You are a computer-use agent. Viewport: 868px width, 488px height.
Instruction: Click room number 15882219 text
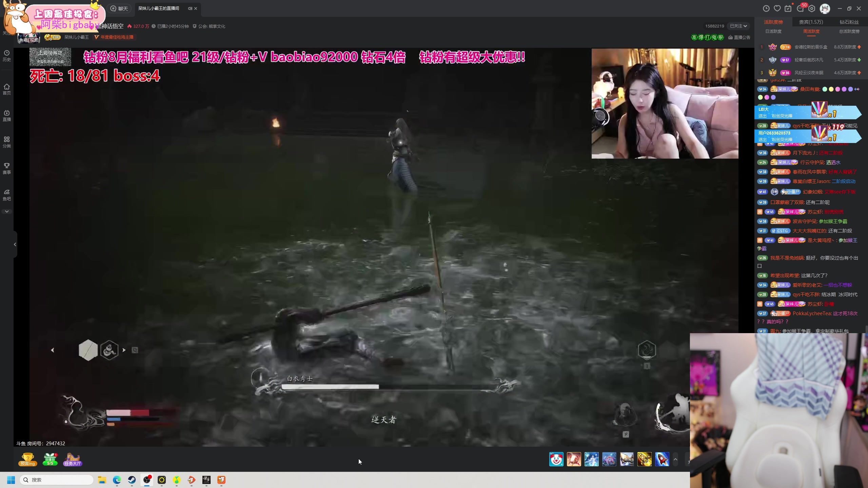[x=714, y=26]
